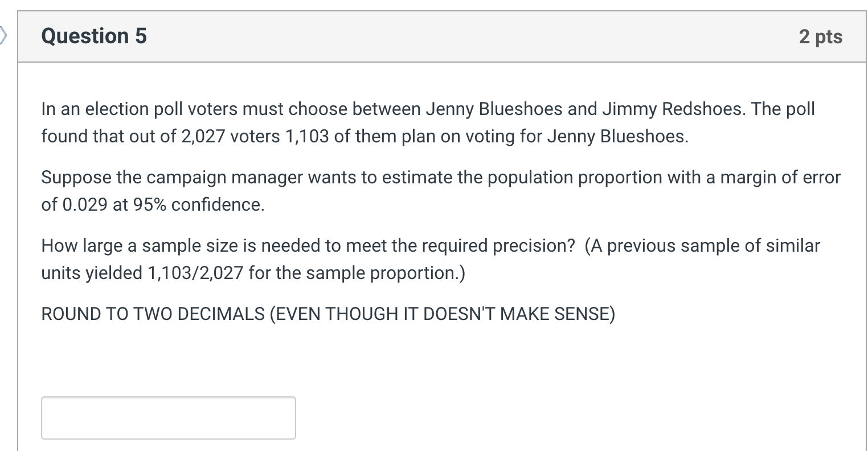Image resolution: width=868 pixels, height=451 pixels.
Task: Select the Question 5 heading
Action: coord(94,36)
